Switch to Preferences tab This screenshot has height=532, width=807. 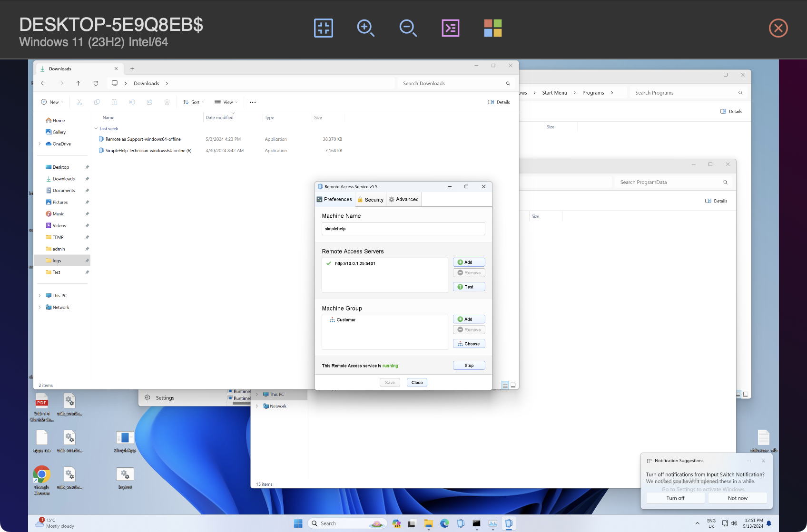(x=335, y=200)
